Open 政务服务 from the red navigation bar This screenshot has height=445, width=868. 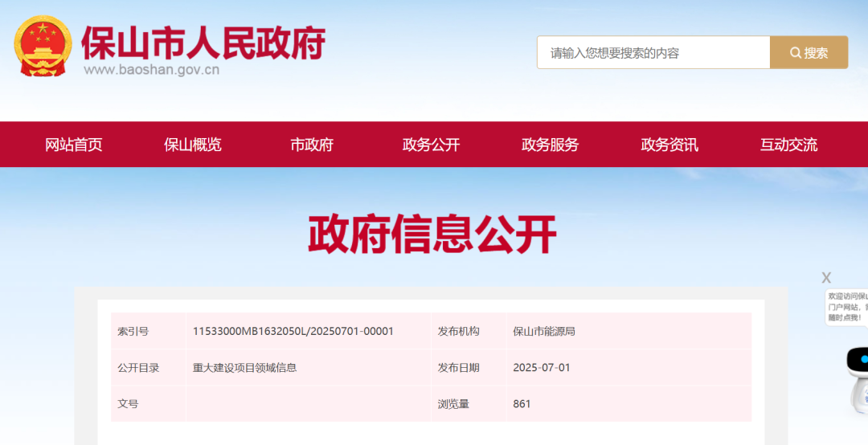[x=550, y=145]
